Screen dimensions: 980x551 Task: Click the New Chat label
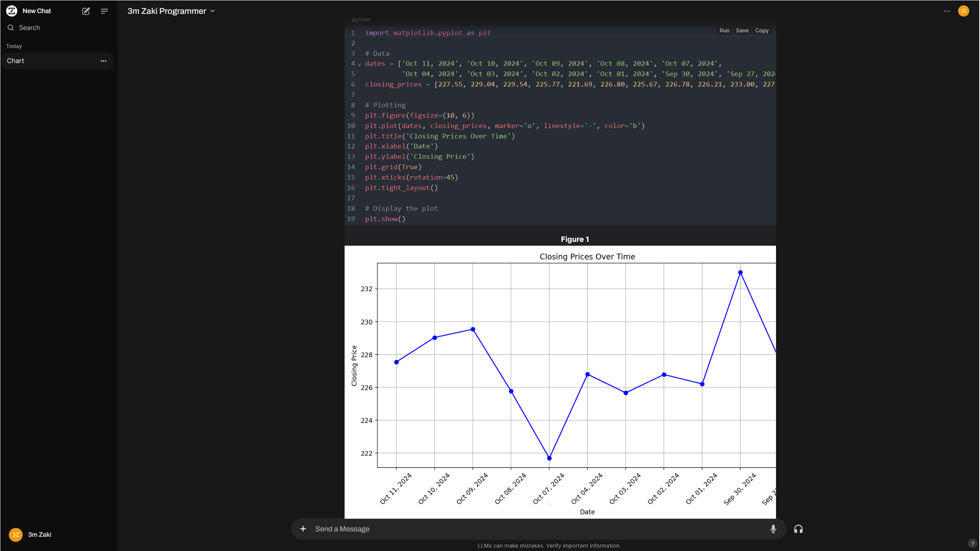37,11
